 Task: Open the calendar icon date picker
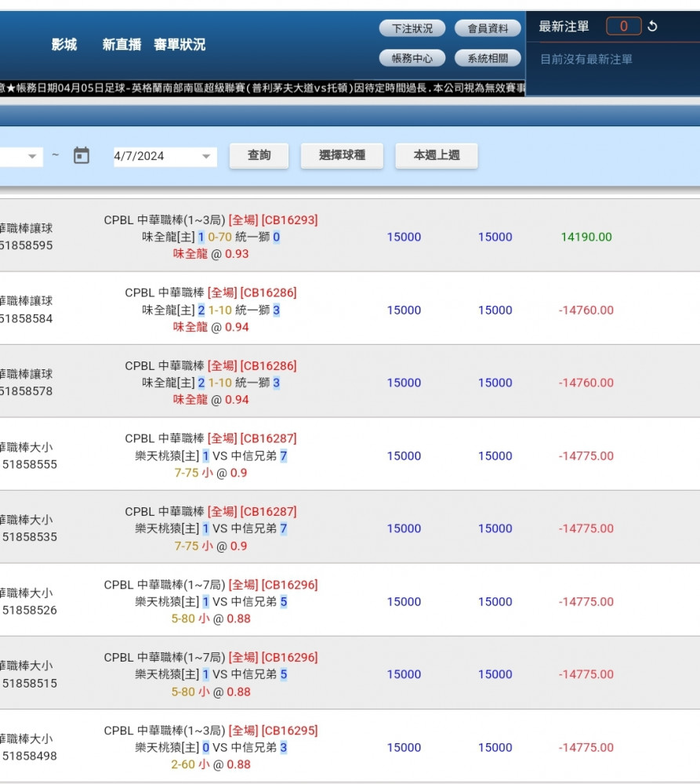tap(82, 155)
